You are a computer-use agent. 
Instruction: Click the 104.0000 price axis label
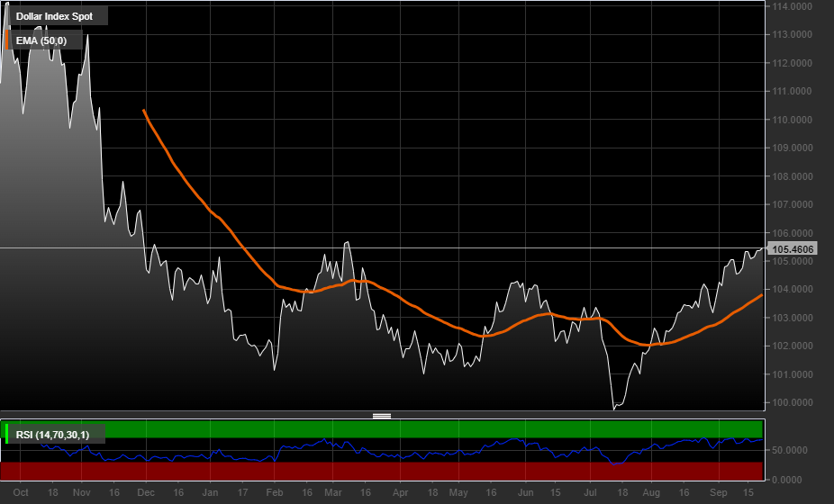792,290
